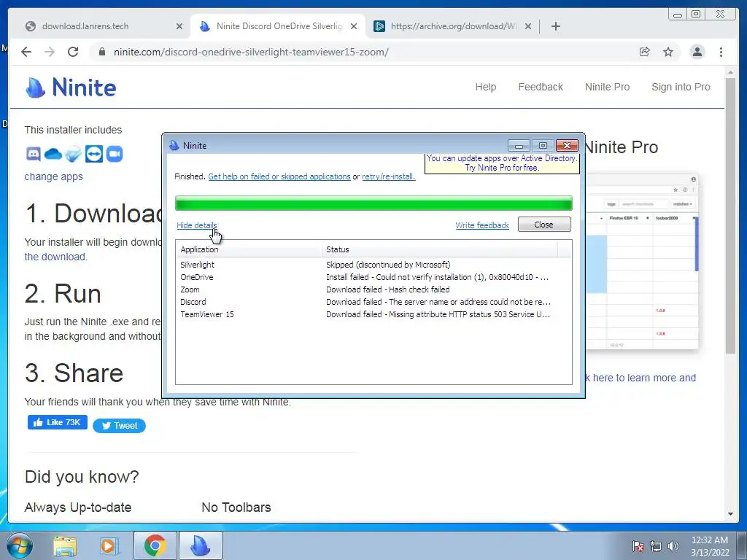Click the Discord app icon under installer includes

(34, 154)
